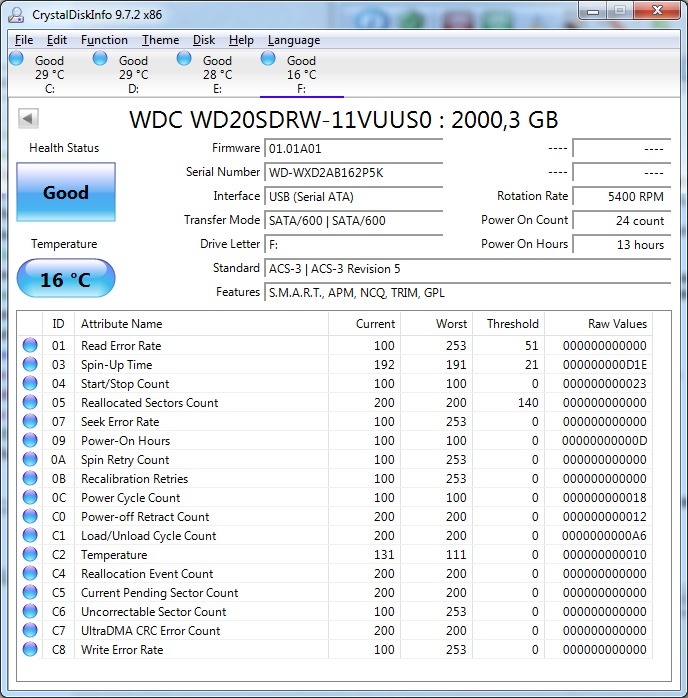Screen dimensions: 688x698
Task: Click the blue health orb of drive C:
Action: click(x=16, y=58)
